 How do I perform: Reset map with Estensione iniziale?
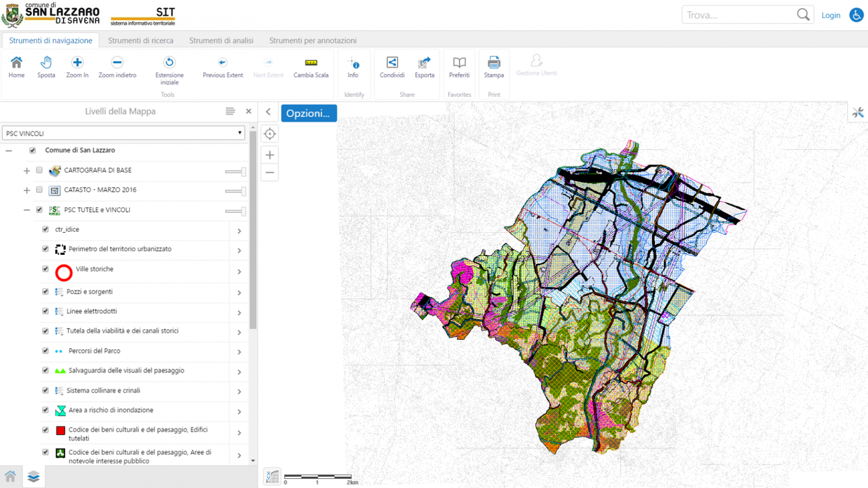pos(170,70)
